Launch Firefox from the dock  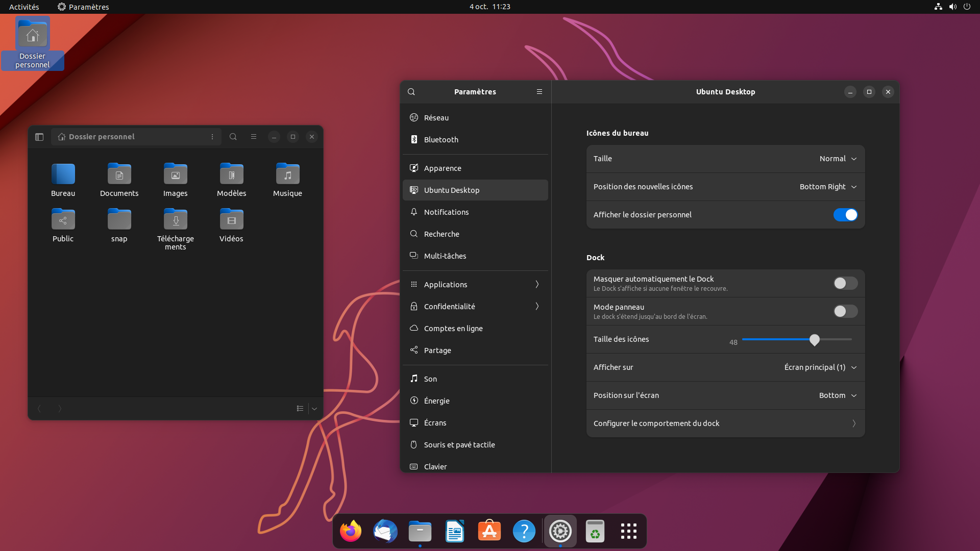(x=350, y=531)
